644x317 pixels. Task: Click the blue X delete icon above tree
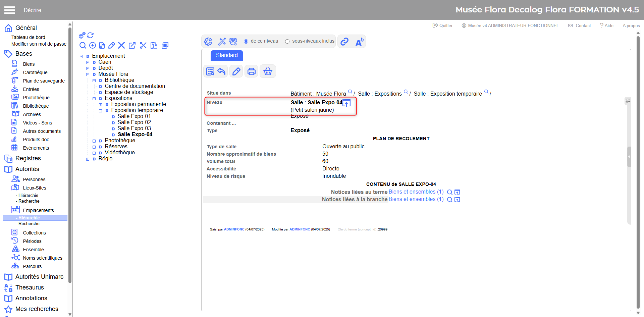[121, 45]
